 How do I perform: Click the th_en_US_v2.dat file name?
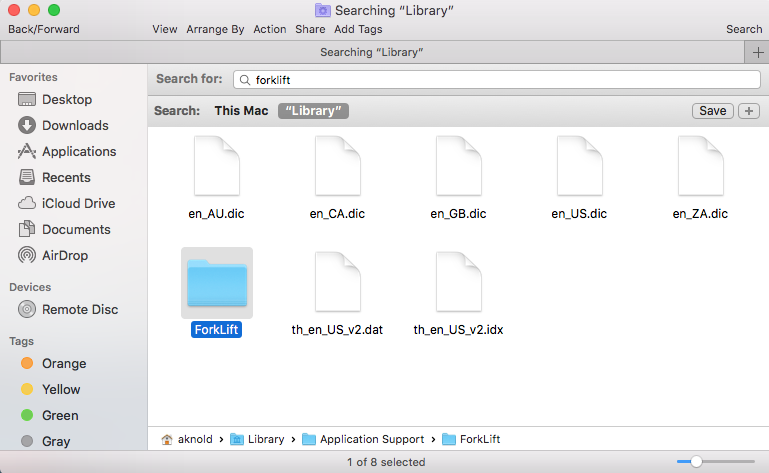coord(337,330)
